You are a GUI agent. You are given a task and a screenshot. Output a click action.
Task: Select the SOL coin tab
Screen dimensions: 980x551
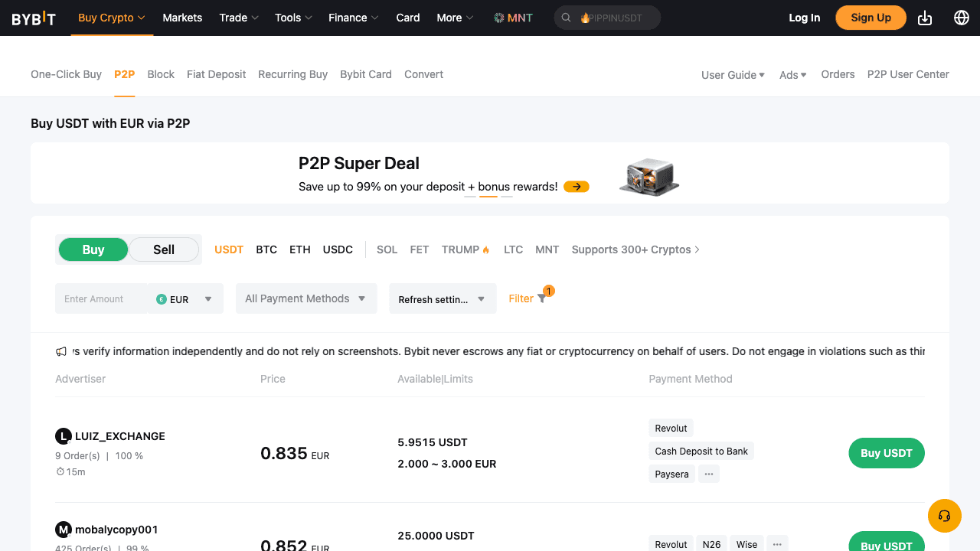click(387, 249)
